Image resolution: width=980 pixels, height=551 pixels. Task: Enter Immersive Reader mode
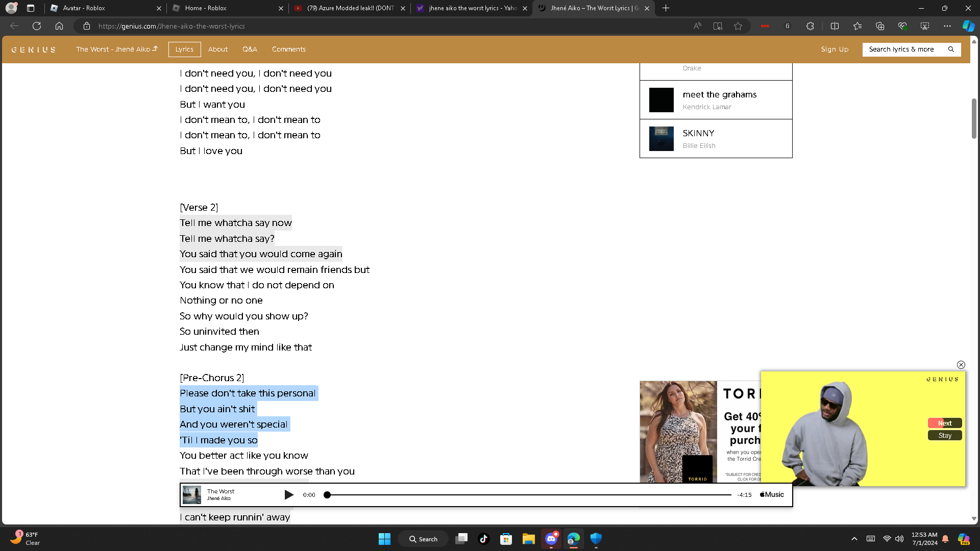718,26
